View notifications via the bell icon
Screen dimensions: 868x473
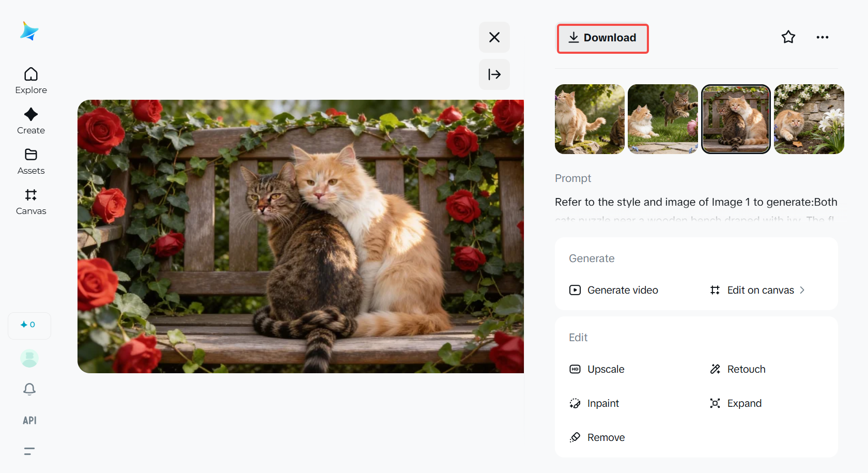point(29,389)
